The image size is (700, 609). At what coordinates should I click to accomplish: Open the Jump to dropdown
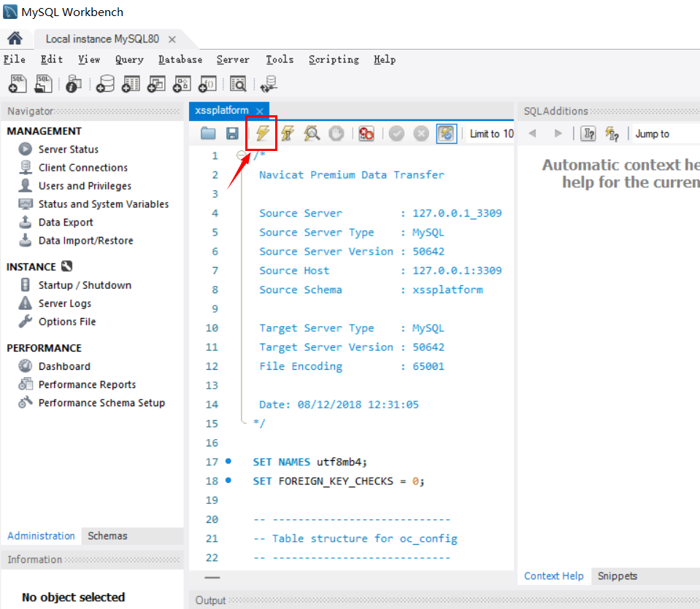pyautogui.click(x=666, y=134)
